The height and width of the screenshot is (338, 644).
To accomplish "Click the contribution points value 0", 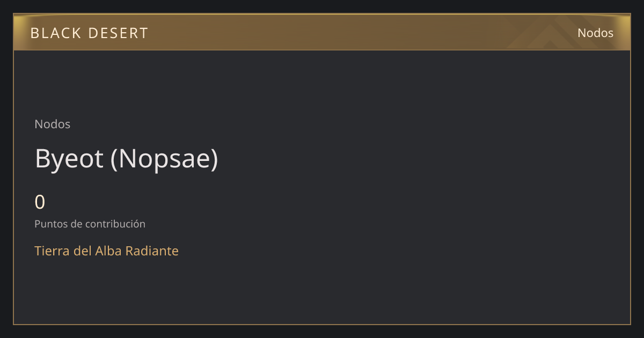I will pyautogui.click(x=40, y=202).
